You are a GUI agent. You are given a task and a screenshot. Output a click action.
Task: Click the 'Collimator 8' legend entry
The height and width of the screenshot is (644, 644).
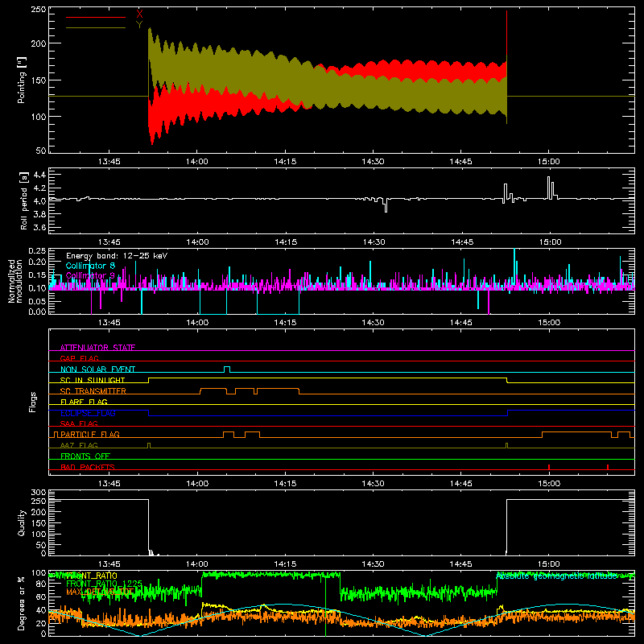(90, 266)
